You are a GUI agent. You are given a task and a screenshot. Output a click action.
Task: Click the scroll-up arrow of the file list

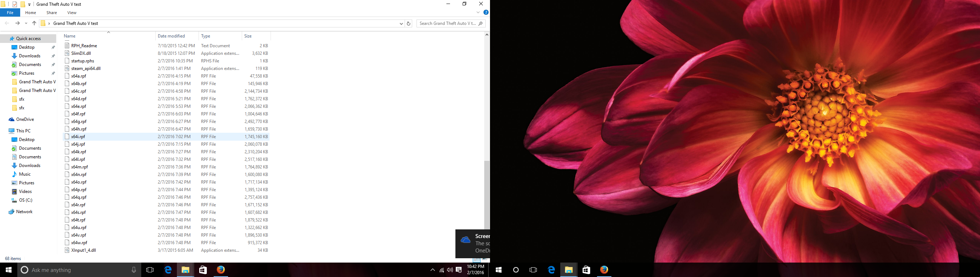tap(487, 35)
